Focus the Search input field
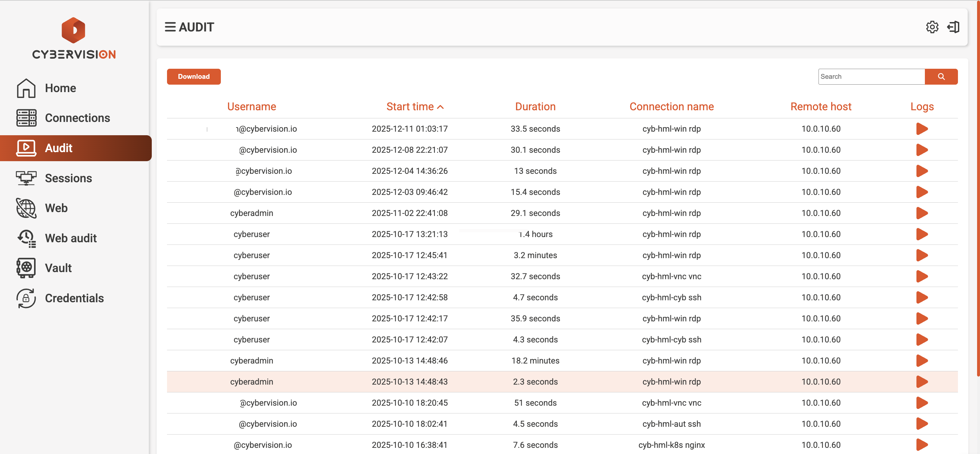980x454 pixels. [x=871, y=77]
